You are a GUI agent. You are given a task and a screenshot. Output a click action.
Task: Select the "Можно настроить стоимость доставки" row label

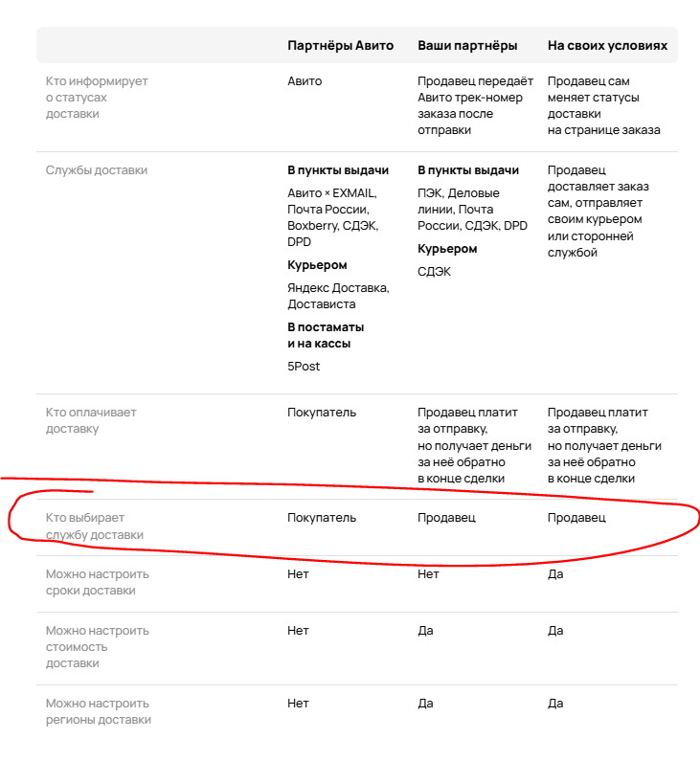click(98, 647)
